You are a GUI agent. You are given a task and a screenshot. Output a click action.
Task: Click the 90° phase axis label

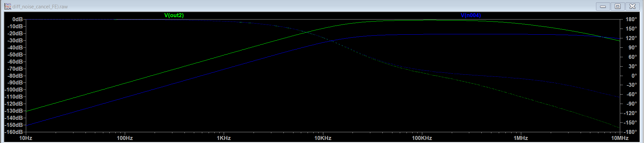click(x=632, y=47)
